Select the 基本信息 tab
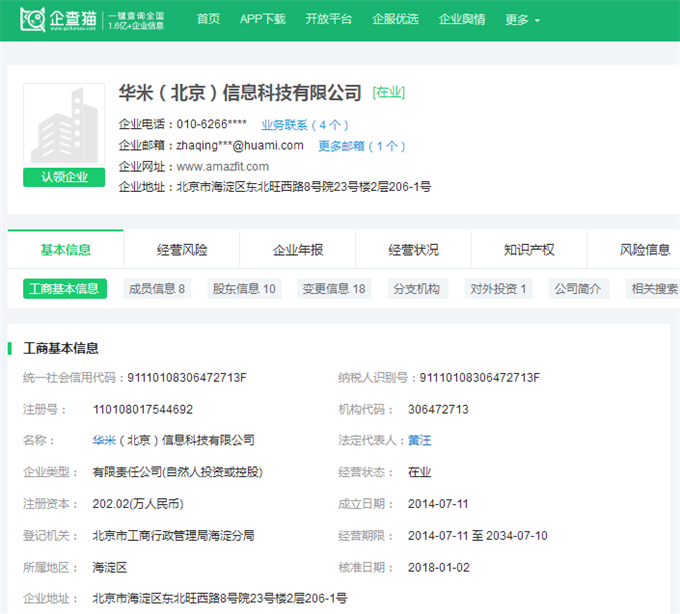 [65, 249]
